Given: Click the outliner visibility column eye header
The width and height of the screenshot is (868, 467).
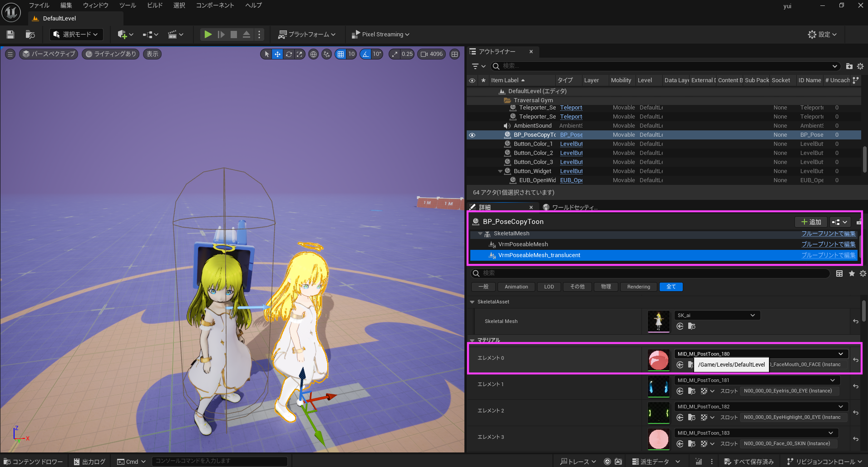Looking at the screenshot, I should coord(472,80).
